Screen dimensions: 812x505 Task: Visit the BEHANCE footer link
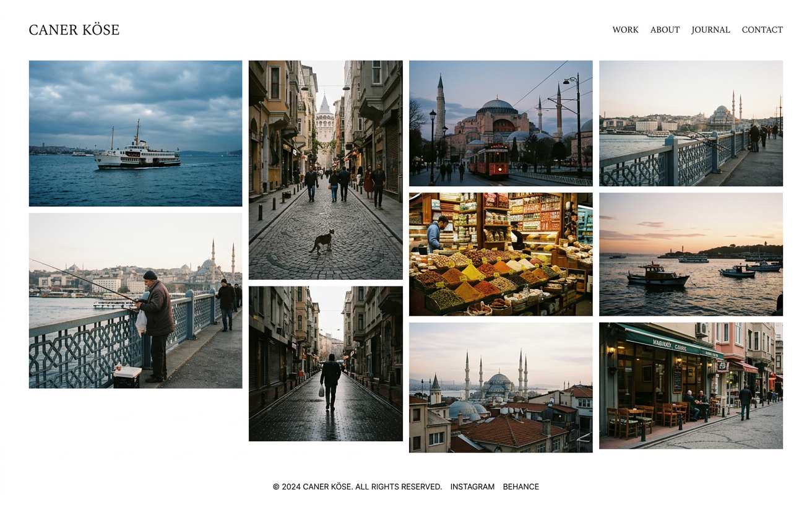point(520,486)
